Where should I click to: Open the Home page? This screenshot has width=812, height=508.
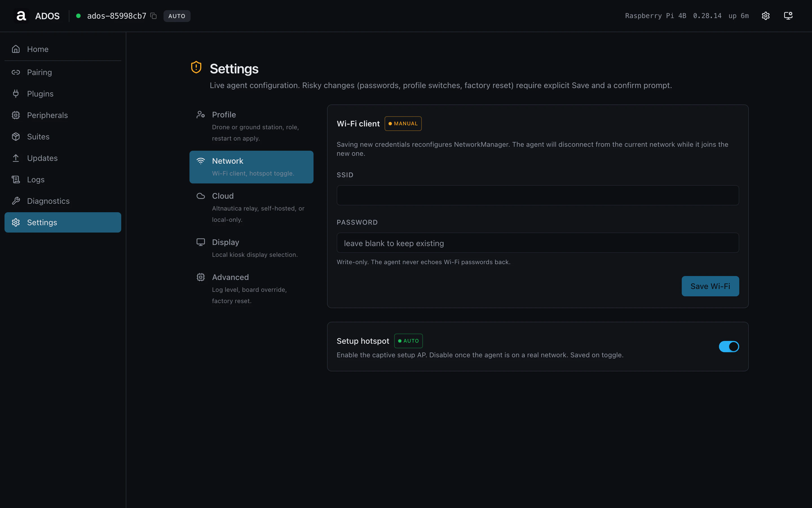tap(63, 49)
